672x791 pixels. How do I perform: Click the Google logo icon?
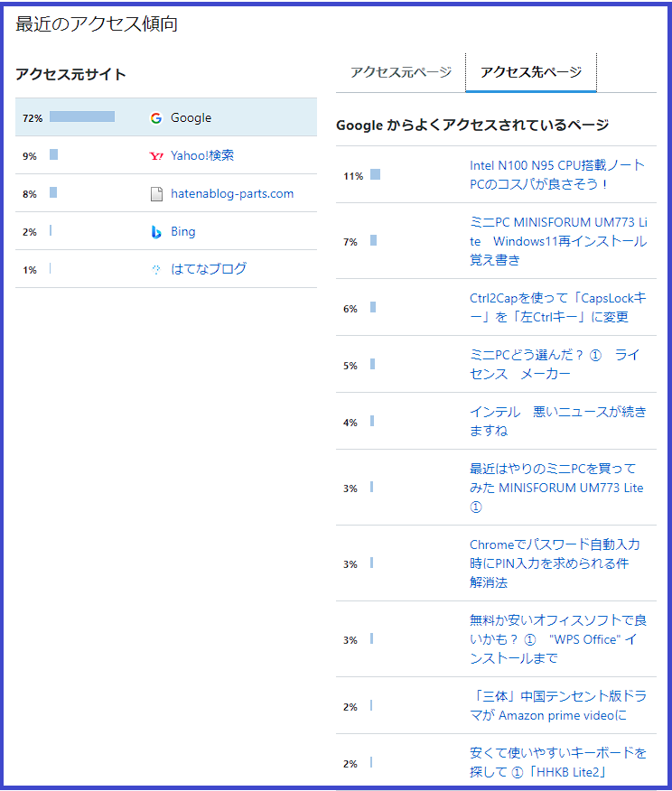[156, 118]
